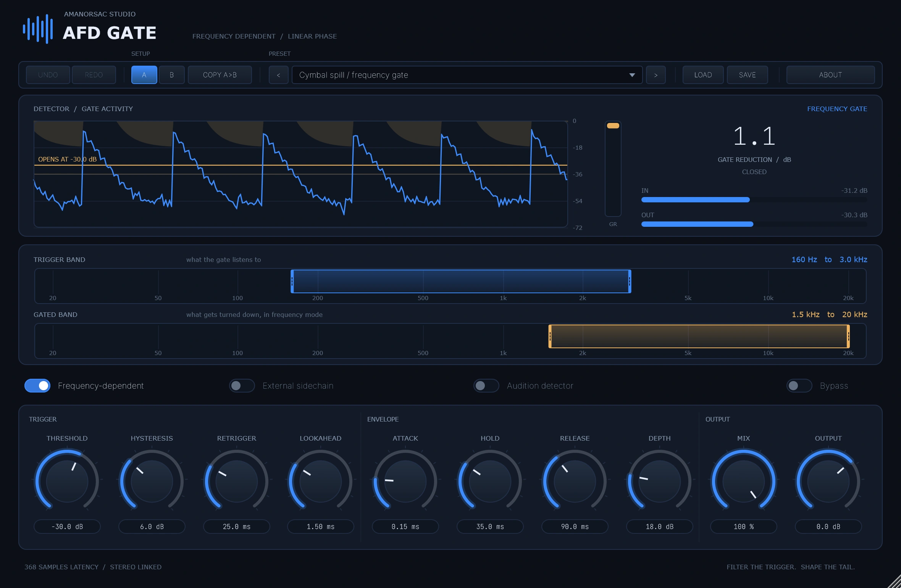Viewport: 901px width, 588px height.
Task: Click the gate reduction readout 1.1
Action: (x=754, y=136)
